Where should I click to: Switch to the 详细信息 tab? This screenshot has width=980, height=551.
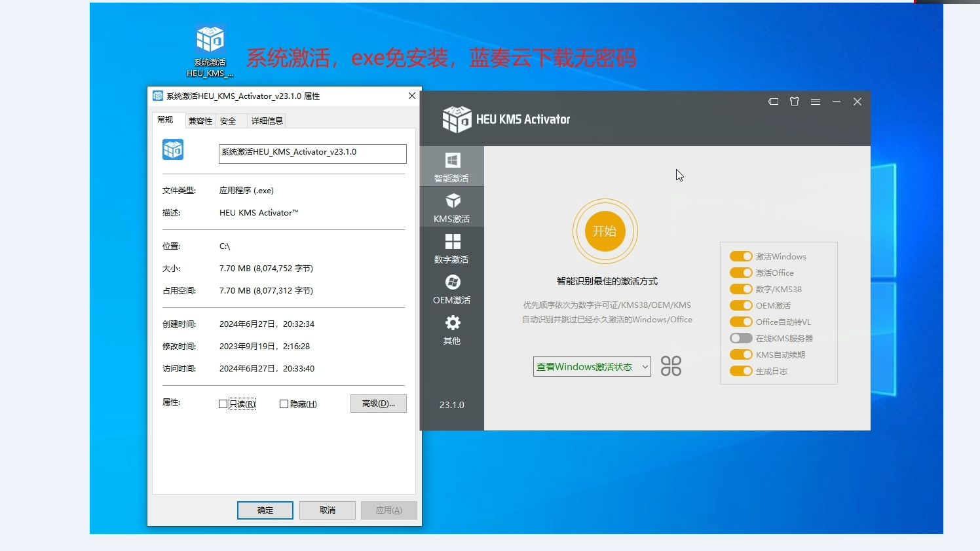tap(267, 121)
